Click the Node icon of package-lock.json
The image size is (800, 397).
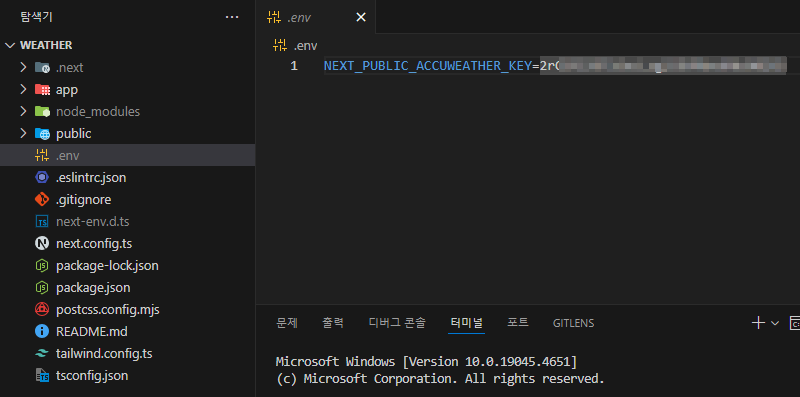pos(42,265)
